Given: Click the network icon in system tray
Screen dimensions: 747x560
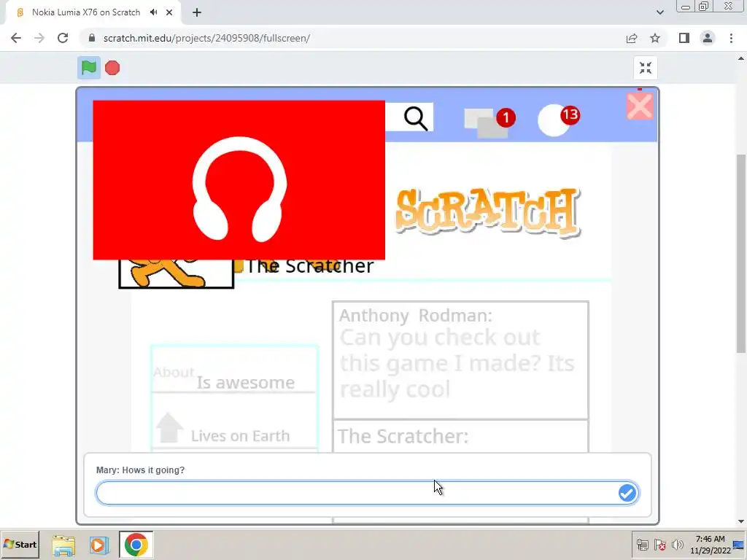Looking at the screenshot, I should [x=643, y=544].
